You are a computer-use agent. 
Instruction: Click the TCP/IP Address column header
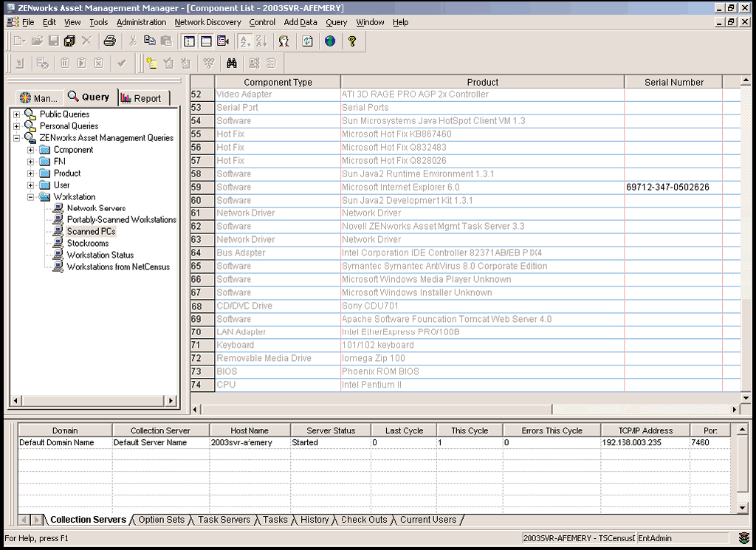click(x=645, y=430)
